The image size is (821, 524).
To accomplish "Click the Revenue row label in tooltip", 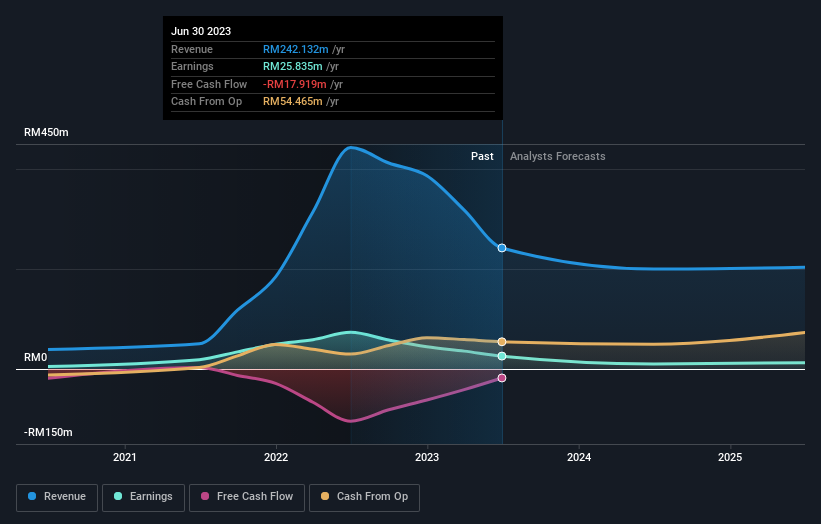I will coord(192,49).
